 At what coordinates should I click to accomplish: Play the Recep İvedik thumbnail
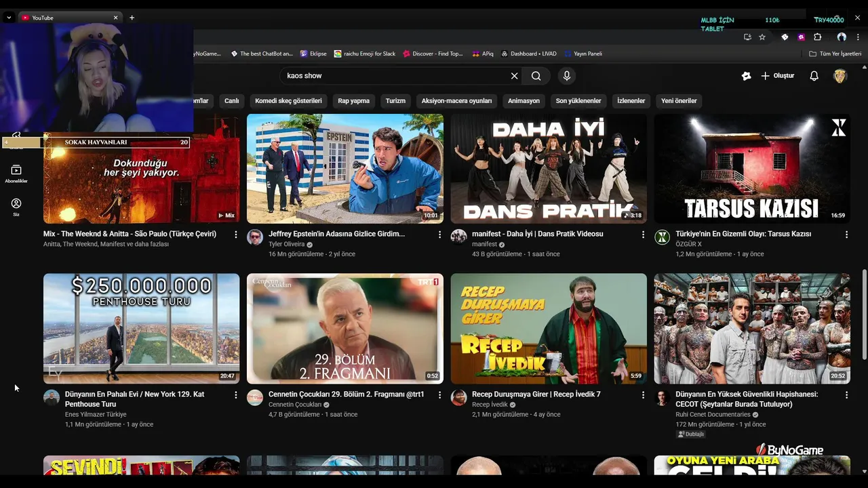pyautogui.click(x=549, y=329)
